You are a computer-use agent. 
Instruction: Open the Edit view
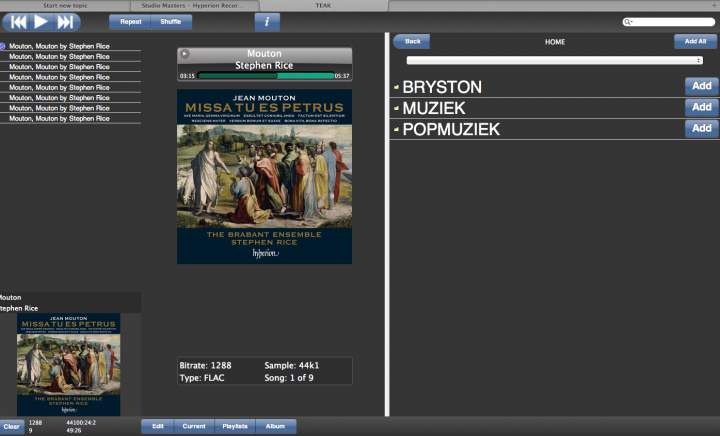[158, 426]
